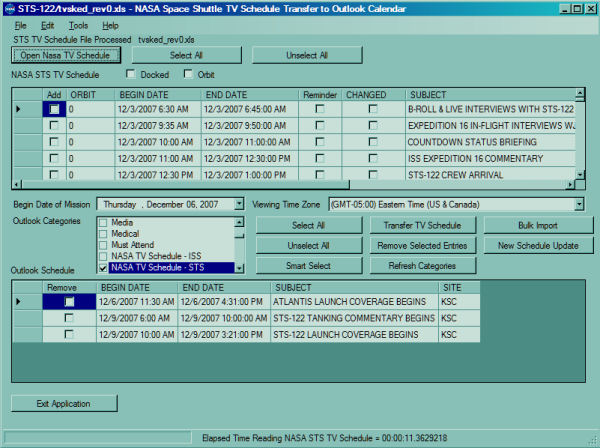This screenshot has width=600, height=448.
Task: Click the top Select All button
Action: pyautogui.click(x=186, y=55)
